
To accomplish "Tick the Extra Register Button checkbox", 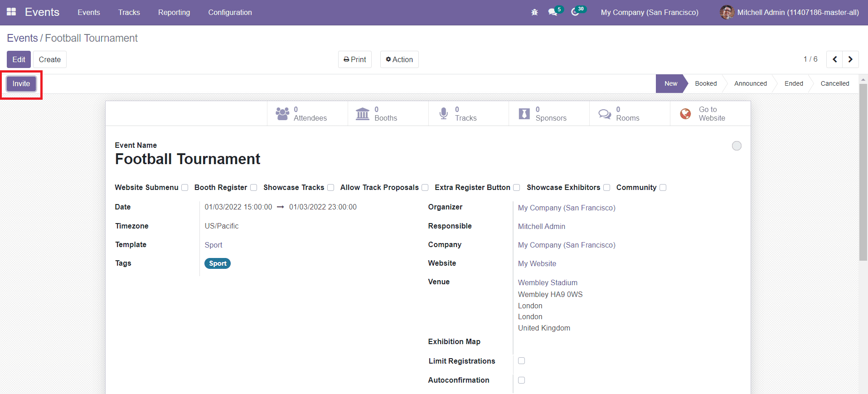I will pyautogui.click(x=517, y=188).
